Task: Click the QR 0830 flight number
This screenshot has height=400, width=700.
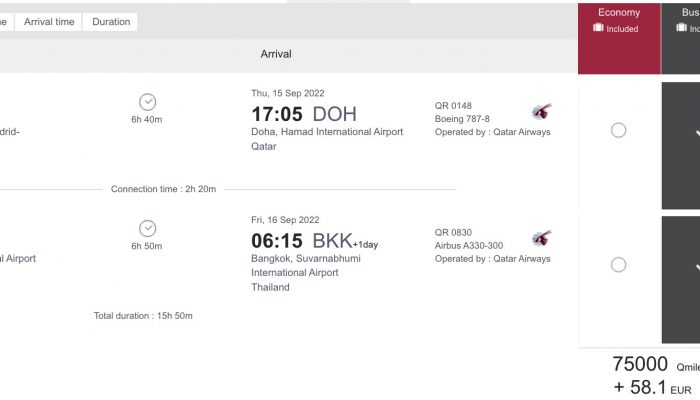Action: point(453,233)
